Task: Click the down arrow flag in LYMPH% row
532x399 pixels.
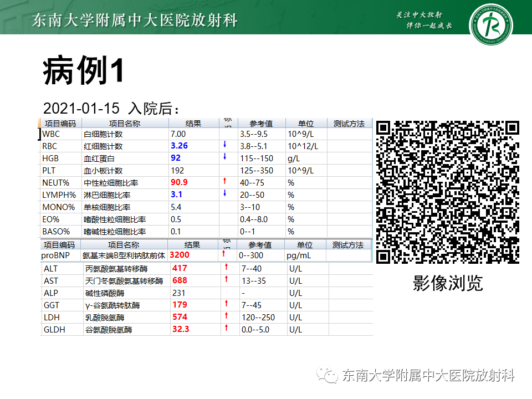Action: 224,193
